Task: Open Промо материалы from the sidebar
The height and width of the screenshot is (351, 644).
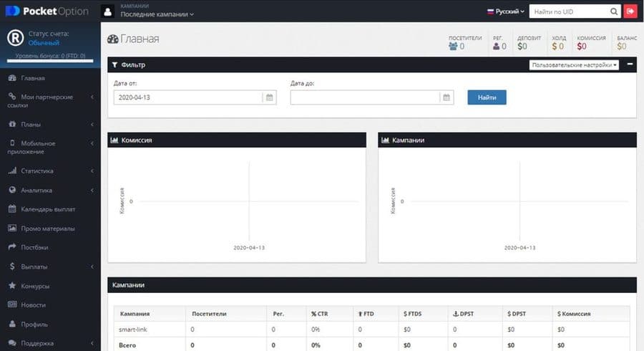Action: tap(47, 229)
